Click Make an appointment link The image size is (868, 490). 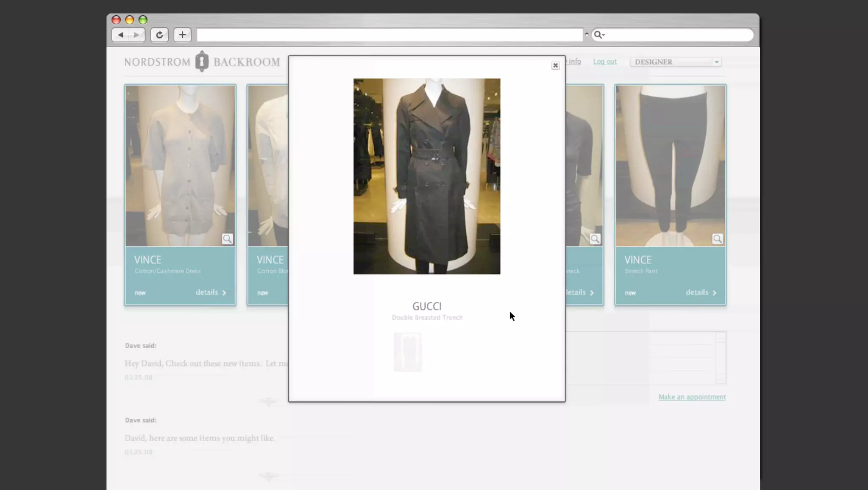(692, 397)
